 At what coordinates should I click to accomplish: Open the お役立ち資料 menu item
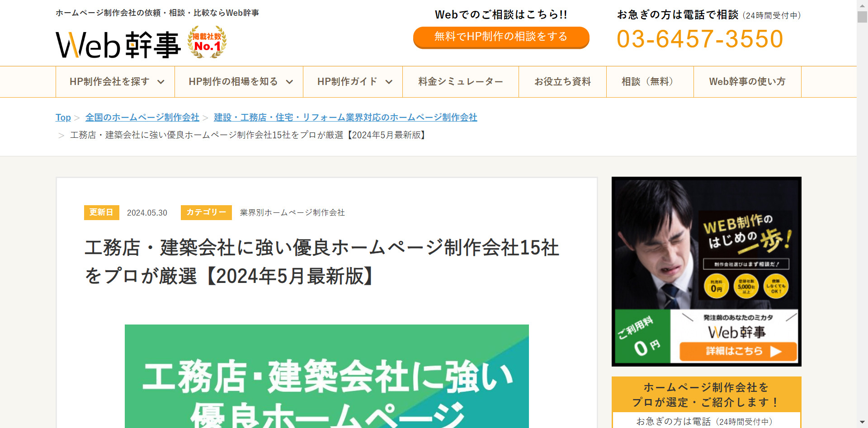click(562, 82)
